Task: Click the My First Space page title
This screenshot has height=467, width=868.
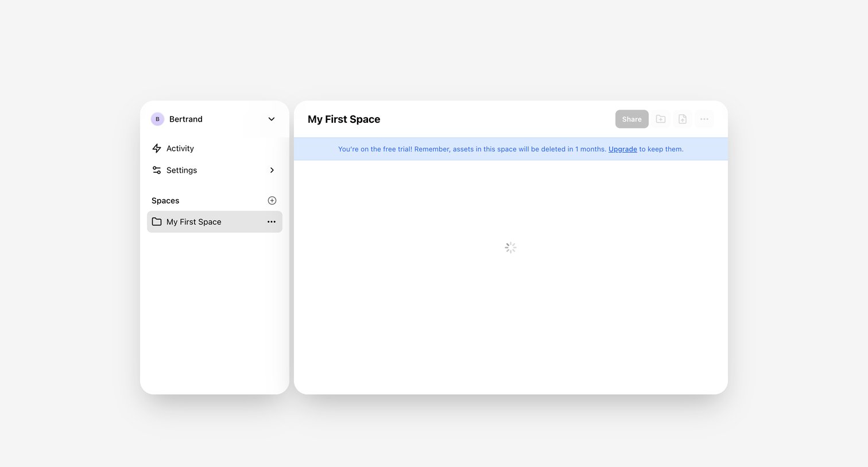Action: pos(344,119)
